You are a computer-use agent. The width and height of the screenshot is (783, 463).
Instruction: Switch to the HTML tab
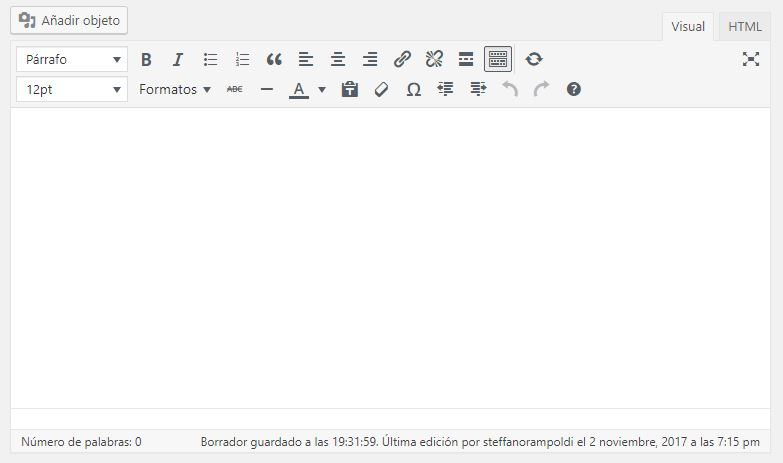click(745, 27)
